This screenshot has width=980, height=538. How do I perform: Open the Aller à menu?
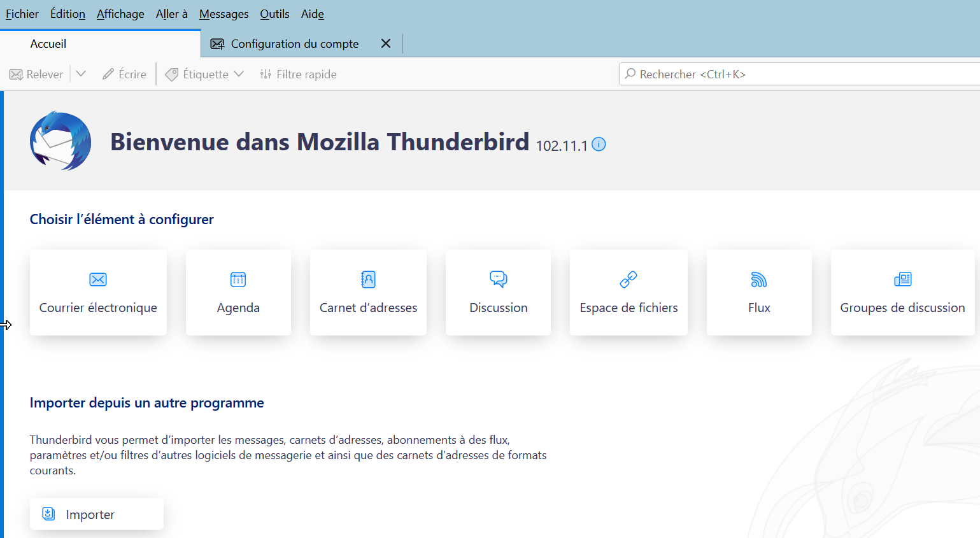tap(172, 14)
